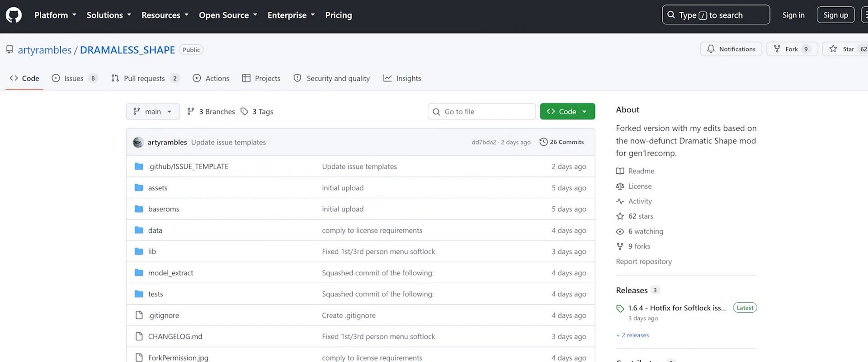The image size is (868, 362).
Task: Click the GitHub logo icon
Action: click(14, 15)
